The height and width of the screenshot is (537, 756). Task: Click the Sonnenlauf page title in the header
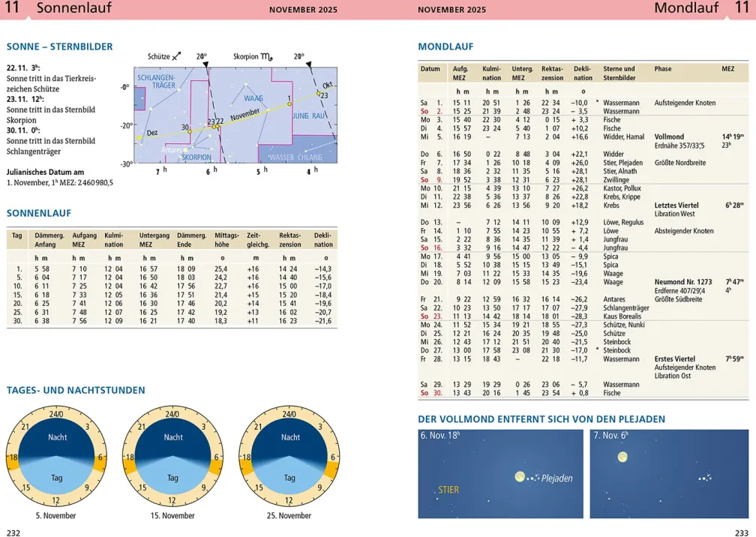(73, 7)
